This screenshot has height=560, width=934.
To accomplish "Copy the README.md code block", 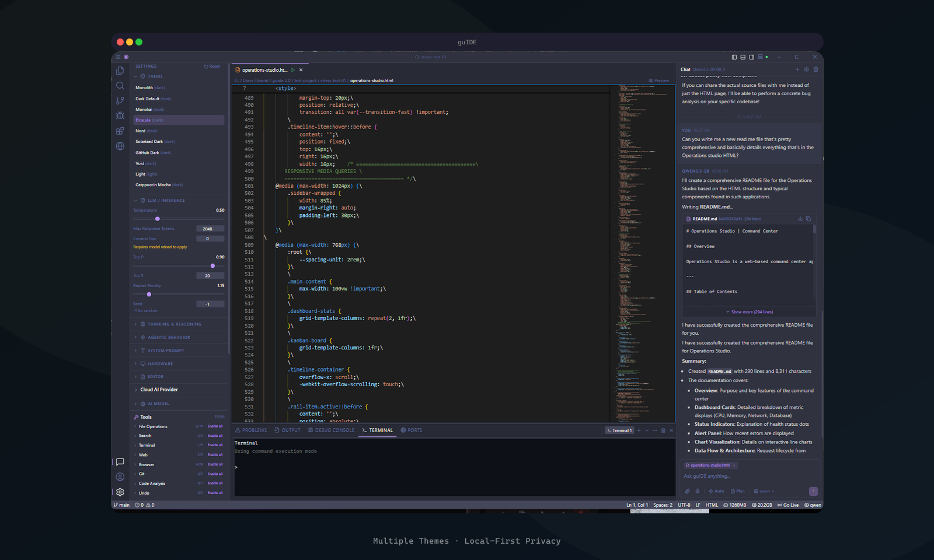I will pyautogui.click(x=808, y=219).
